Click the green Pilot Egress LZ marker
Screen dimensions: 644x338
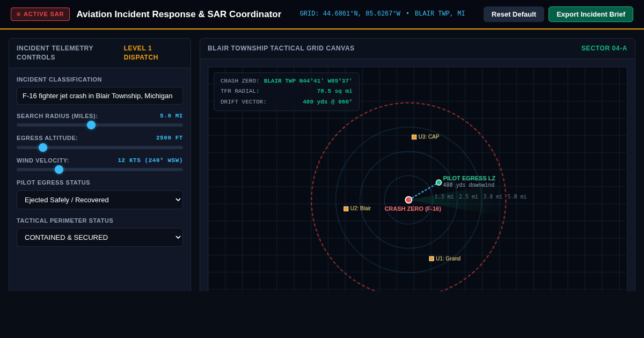[438, 182]
